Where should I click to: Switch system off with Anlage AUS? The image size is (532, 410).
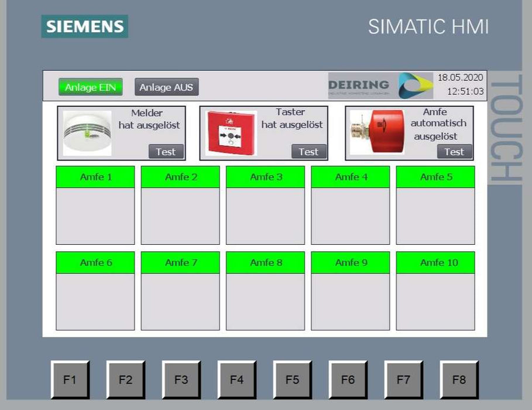click(x=167, y=87)
